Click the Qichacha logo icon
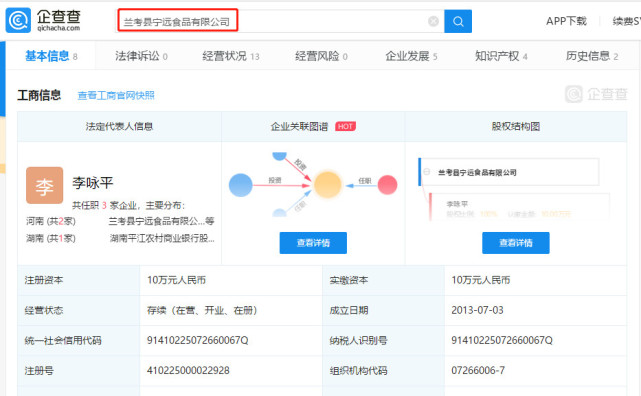 [18, 20]
